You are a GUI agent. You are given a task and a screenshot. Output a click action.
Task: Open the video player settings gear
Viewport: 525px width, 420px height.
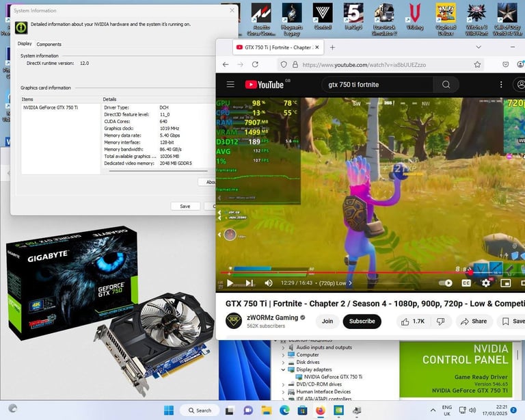[x=486, y=283]
